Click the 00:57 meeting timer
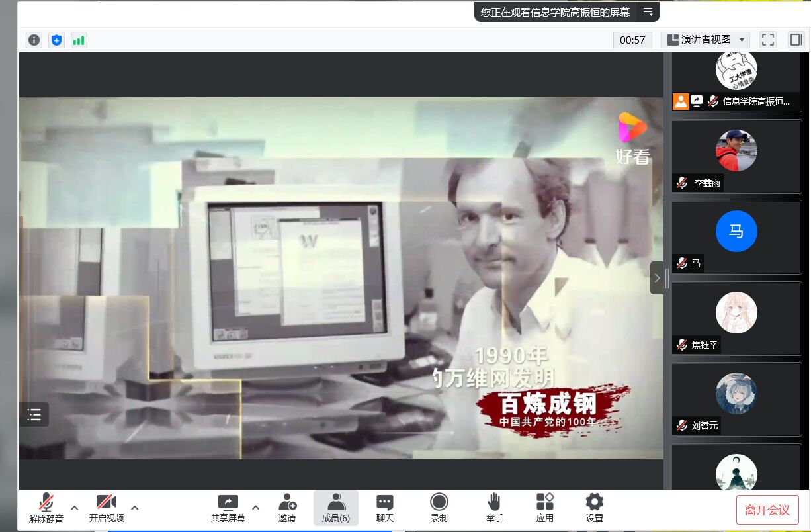This screenshot has height=532, width=811. (632, 40)
